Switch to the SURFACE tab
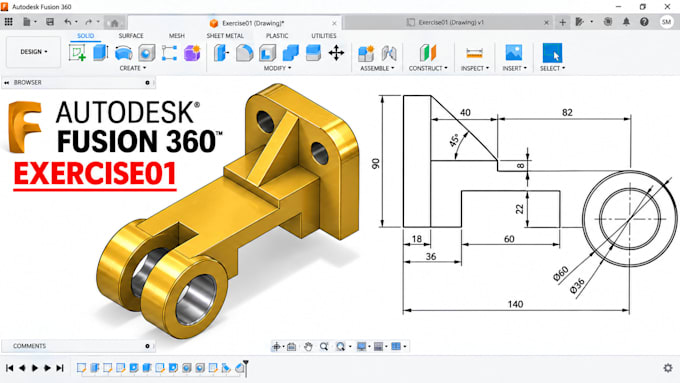 pyautogui.click(x=131, y=36)
